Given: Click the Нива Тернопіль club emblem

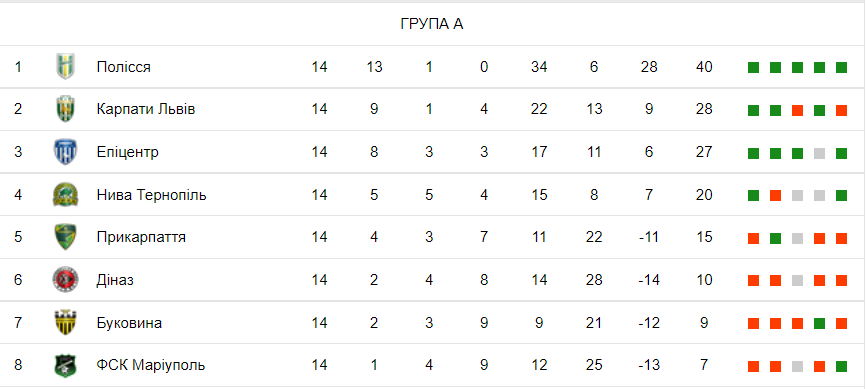Looking at the screenshot, I should [x=66, y=194].
